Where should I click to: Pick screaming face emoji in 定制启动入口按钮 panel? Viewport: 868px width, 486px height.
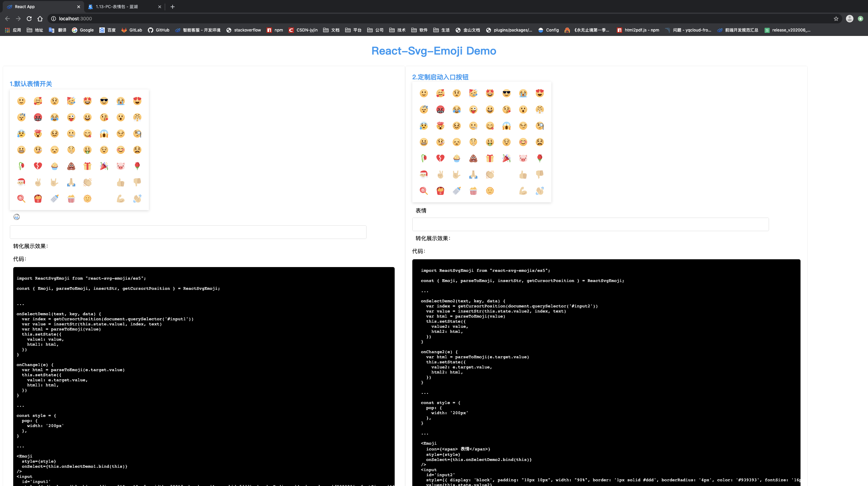(506, 126)
